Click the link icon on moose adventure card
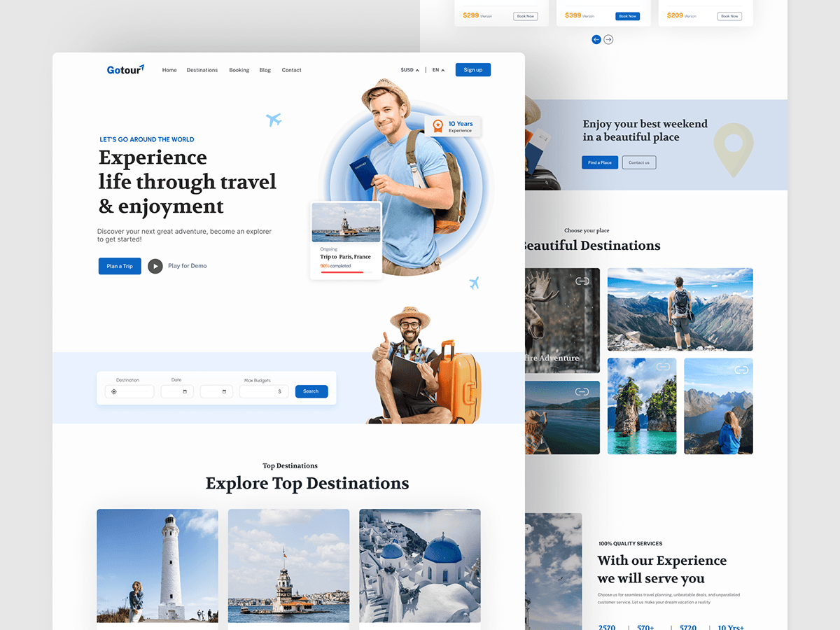840x630 pixels. [582, 281]
